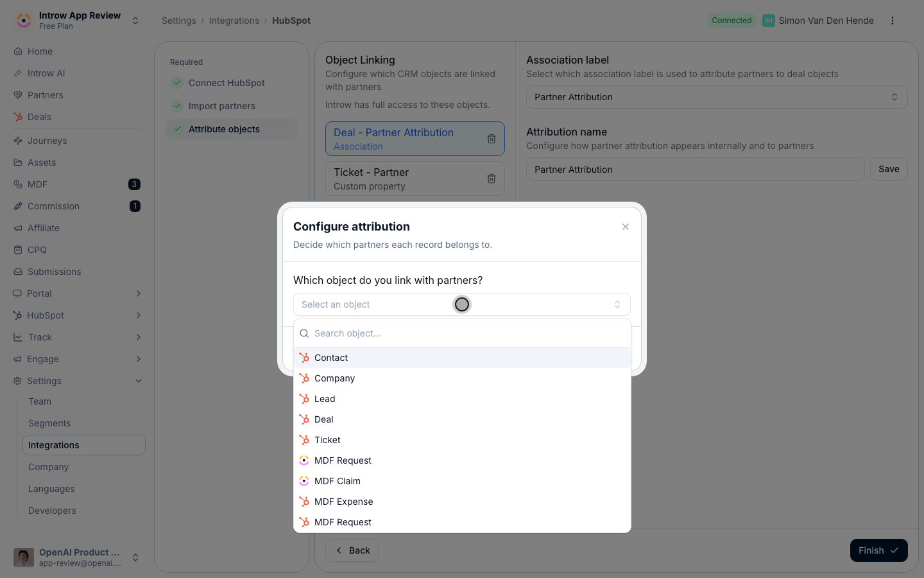Click the Commission icon in sidebar
The image size is (924, 578).
coord(18,206)
